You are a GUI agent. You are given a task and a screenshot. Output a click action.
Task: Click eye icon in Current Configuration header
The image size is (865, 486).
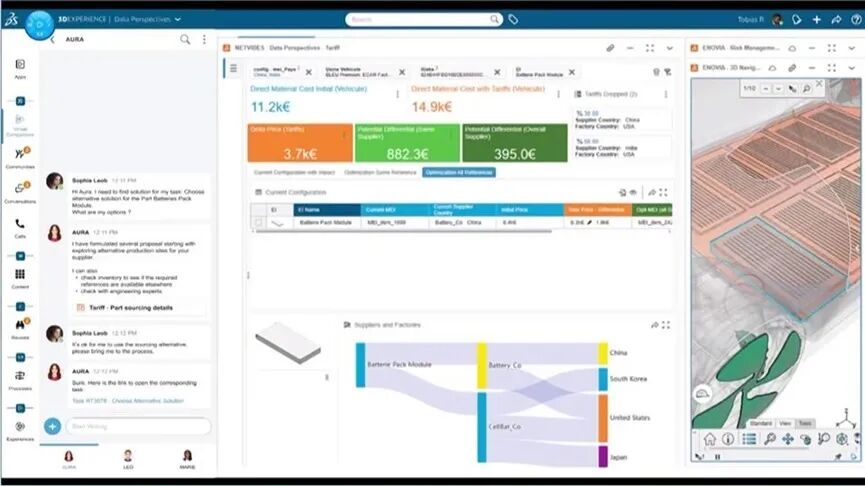633,193
